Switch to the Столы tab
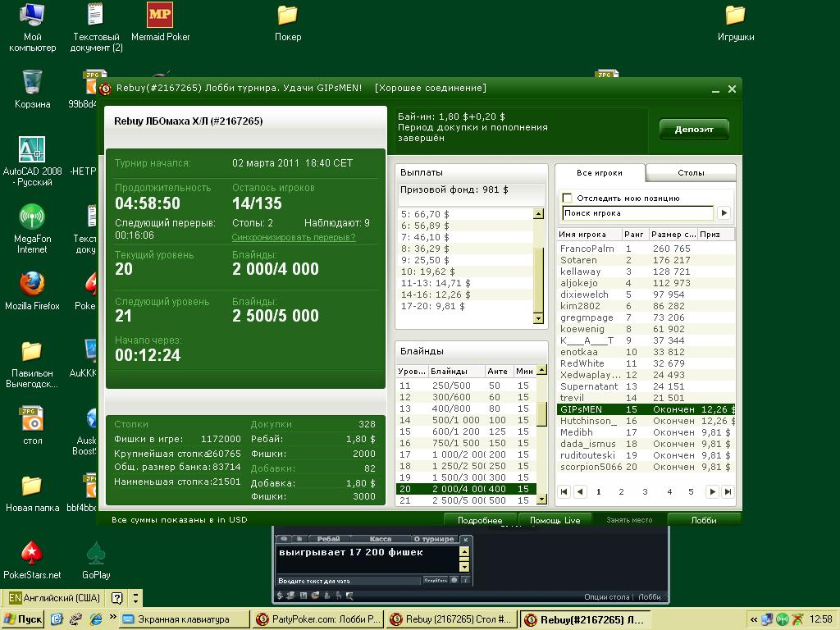Viewport: 840px width, 630px height. click(691, 173)
